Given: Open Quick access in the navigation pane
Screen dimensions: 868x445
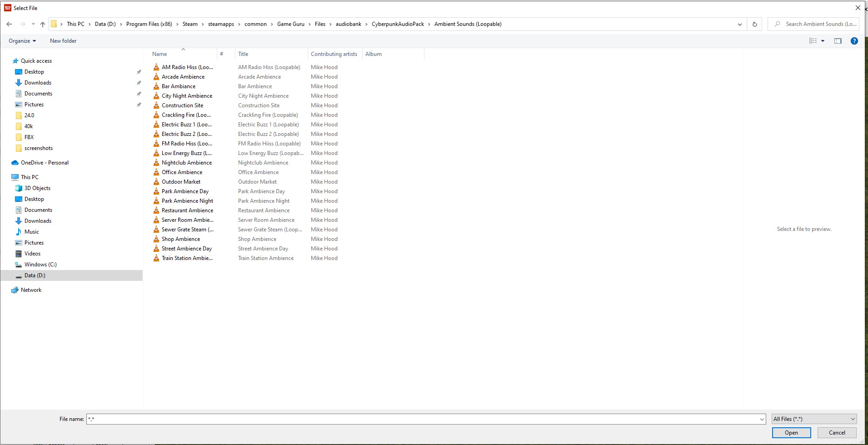Looking at the screenshot, I should pyautogui.click(x=36, y=61).
